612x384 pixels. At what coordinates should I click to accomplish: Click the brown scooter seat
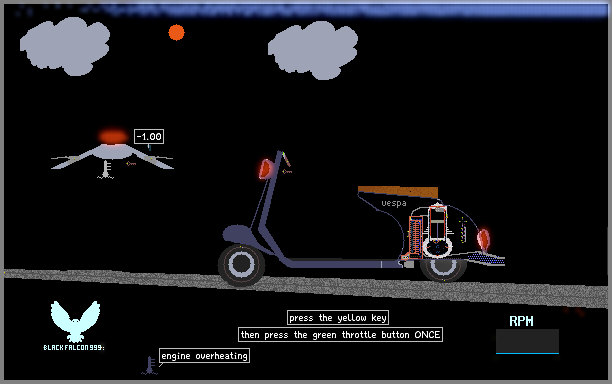(x=398, y=192)
